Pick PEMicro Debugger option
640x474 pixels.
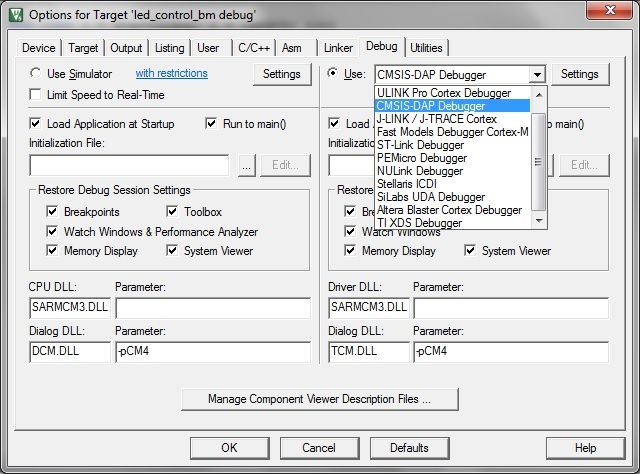452,158
